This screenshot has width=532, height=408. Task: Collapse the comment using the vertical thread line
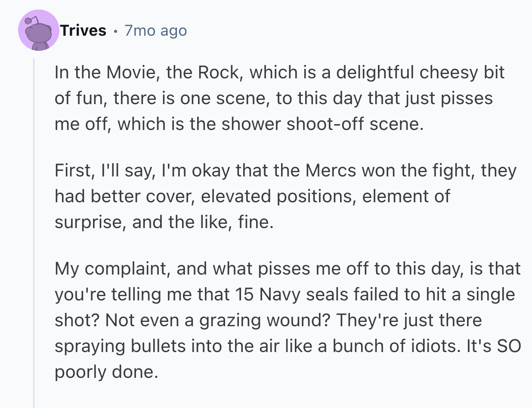point(34,232)
